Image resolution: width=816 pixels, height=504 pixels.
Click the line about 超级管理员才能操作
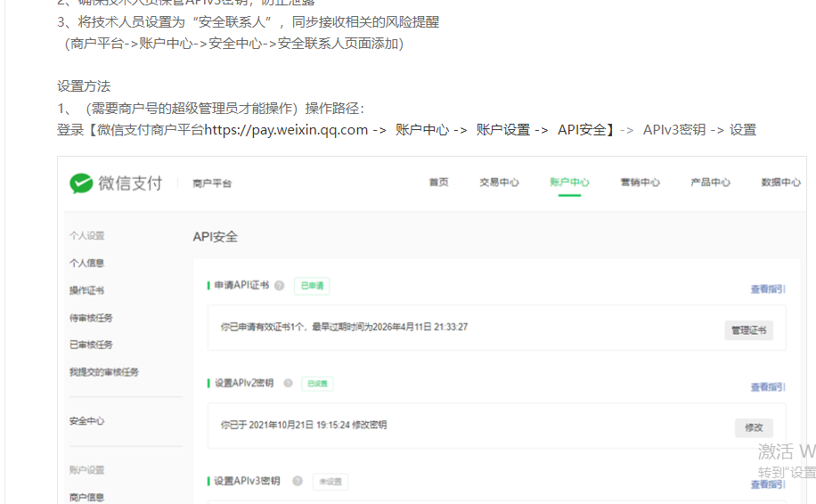pos(211,108)
